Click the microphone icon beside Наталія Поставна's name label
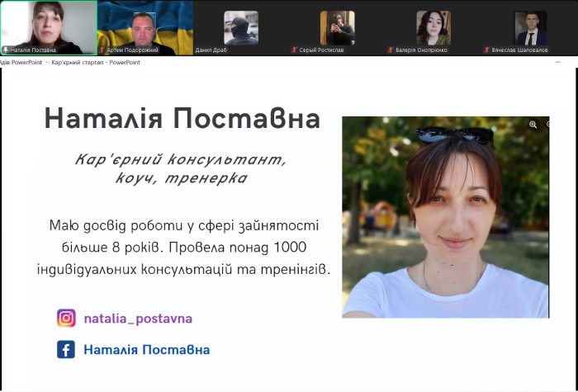 pos(6,50)
